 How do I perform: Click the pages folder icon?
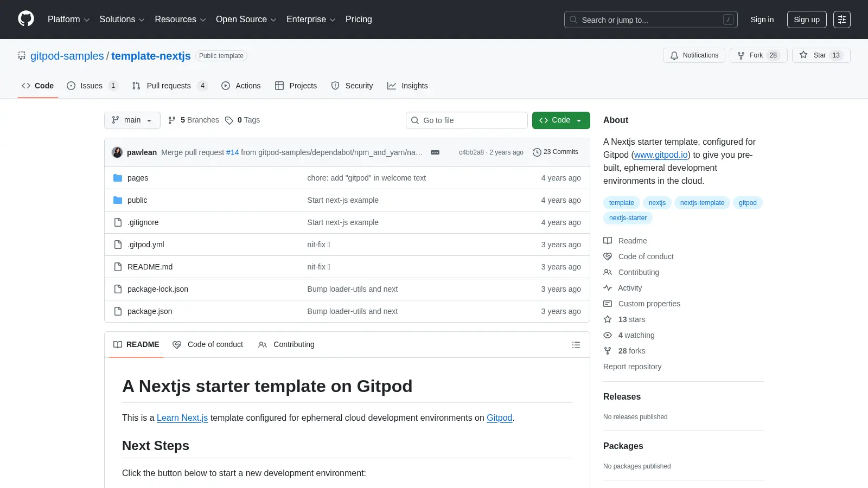pyautogui.click(x=118, y=178)
